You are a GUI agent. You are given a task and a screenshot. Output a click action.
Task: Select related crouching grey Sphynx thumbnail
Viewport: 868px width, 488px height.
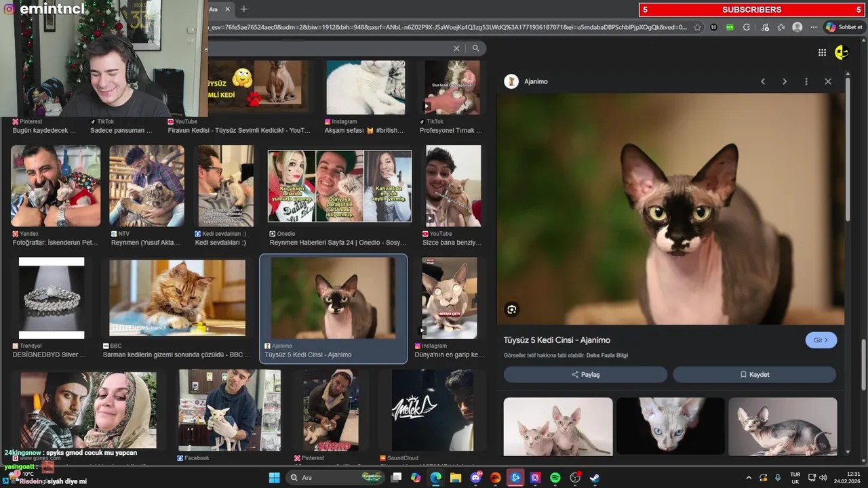pyautogui.click(x=783, y=426)
